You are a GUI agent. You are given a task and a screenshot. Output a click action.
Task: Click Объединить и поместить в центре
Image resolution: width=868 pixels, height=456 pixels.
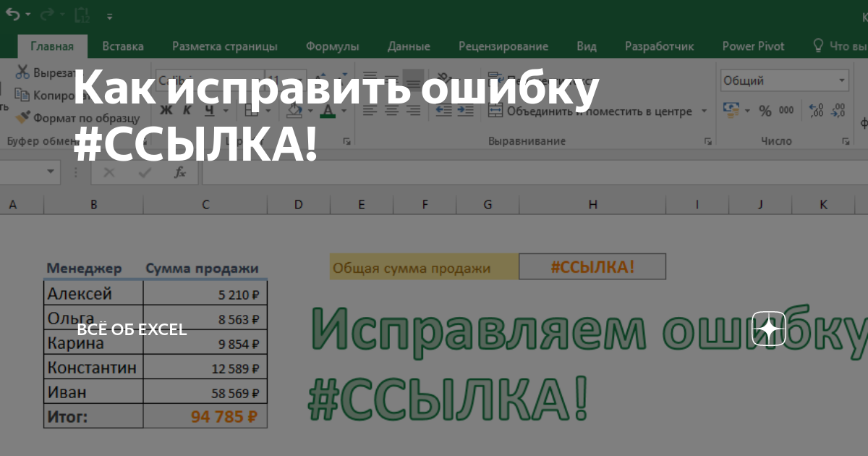tap(590, 111)
